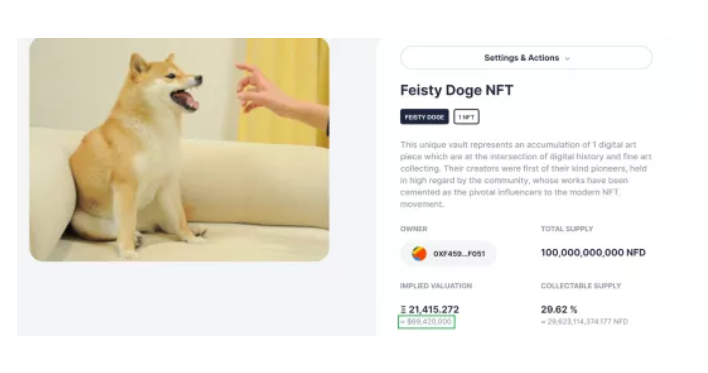Screen dimensions: 708x373
Task: Select the dark FEISTY DOGE tag
Action: (424, 117)
